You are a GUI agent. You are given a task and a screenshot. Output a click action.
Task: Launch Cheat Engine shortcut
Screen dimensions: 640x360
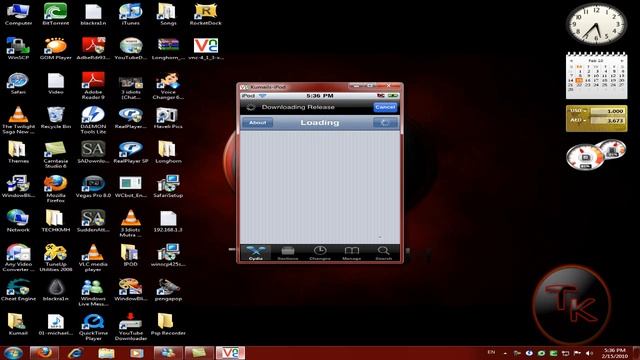[x=18, y=289]
